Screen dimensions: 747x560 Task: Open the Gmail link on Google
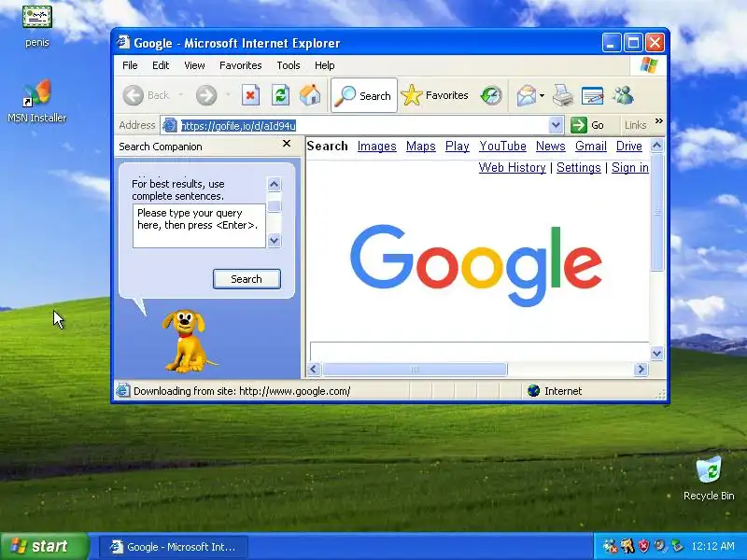[x=591, y=147]
